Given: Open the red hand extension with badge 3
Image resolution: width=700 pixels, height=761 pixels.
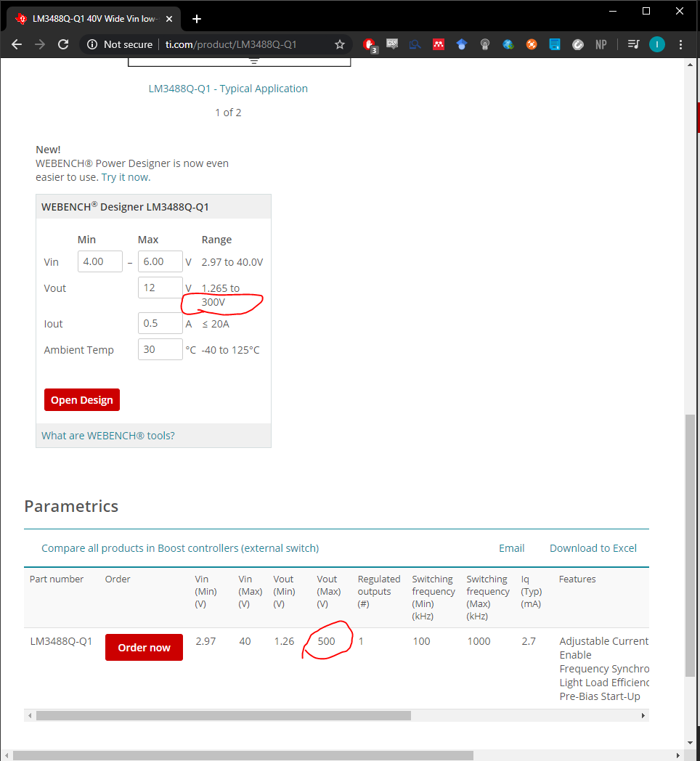Looking at the screenshot, I should tap(370, 45).
